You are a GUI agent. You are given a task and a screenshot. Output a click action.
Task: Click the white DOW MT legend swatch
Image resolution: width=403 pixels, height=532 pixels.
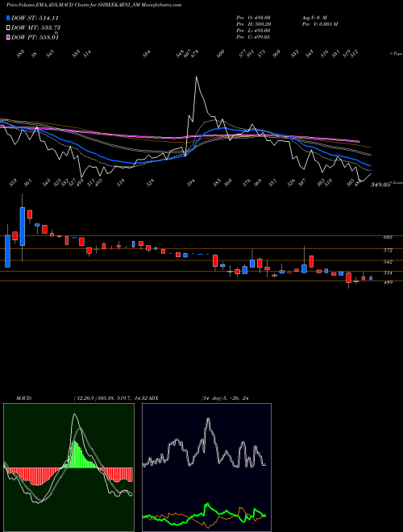click(8, 27)
